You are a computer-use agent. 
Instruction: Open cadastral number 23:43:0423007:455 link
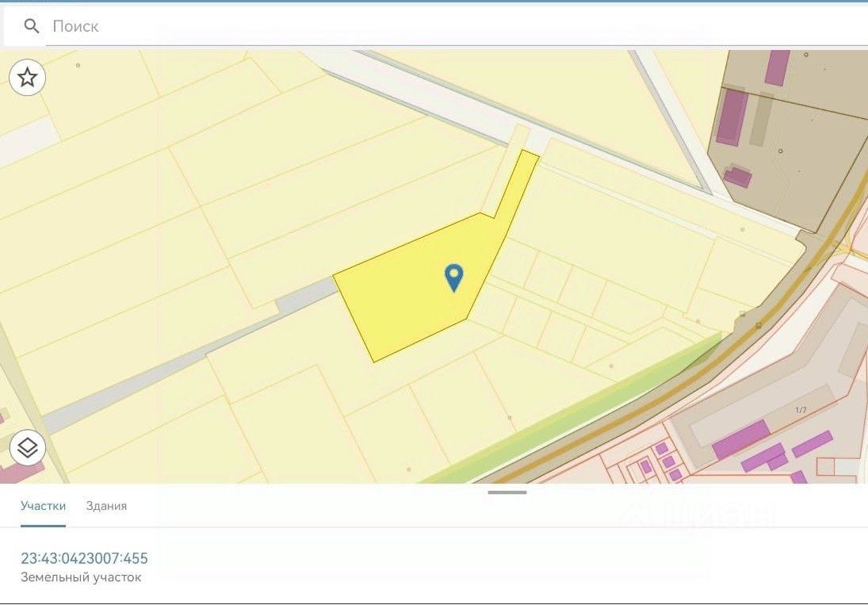click(84, 558)
